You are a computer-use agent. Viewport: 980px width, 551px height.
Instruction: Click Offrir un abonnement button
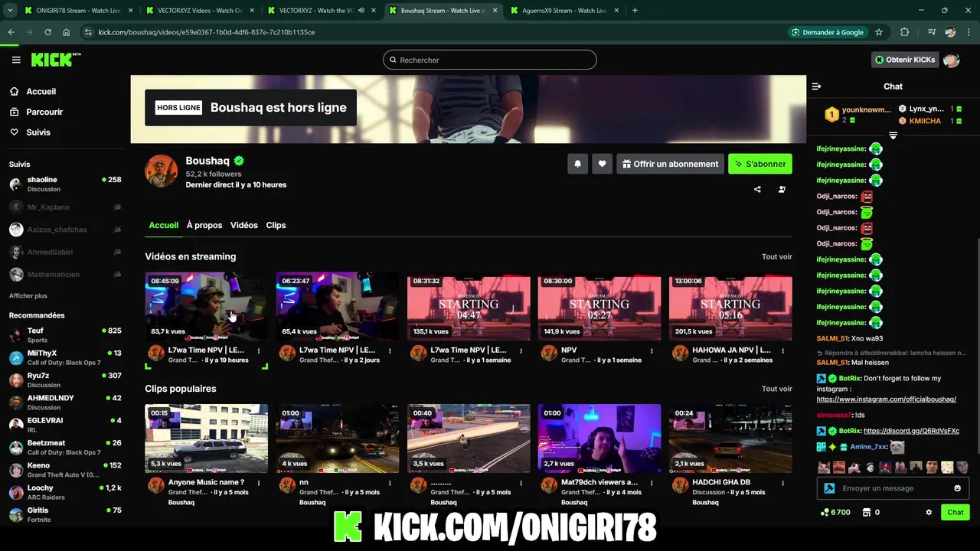(x=670, y=164)
